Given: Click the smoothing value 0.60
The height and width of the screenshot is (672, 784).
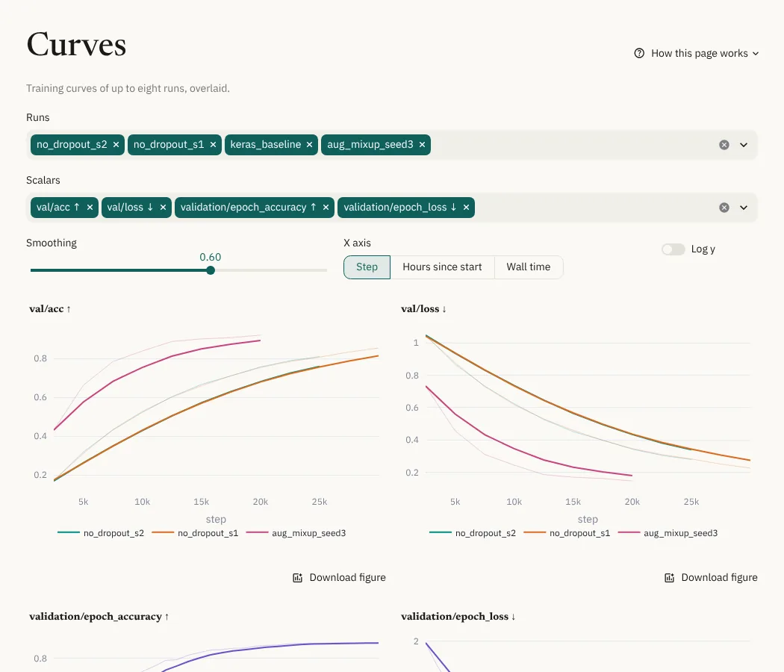Looking at the screenshot, I should (x=210, y=257).
